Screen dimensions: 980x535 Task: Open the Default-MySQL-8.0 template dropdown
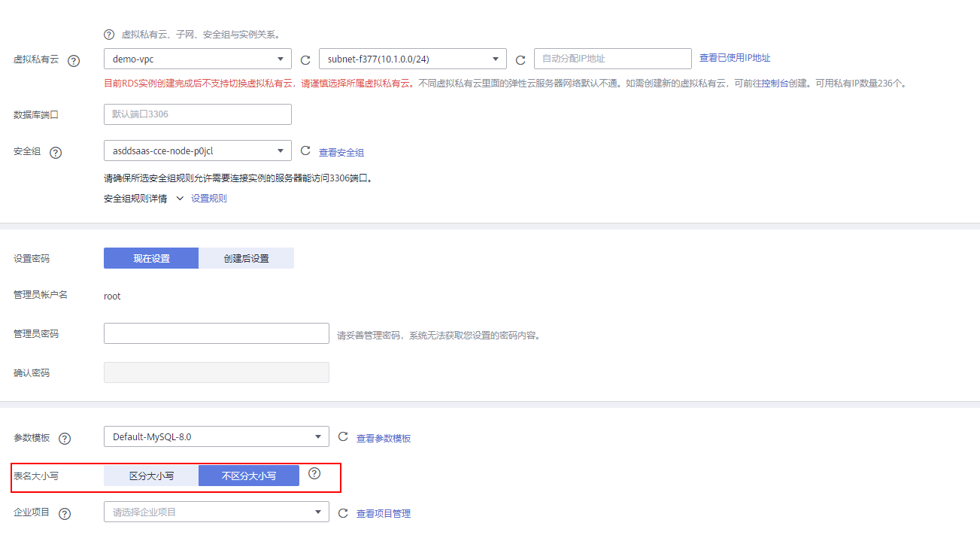point(216,436)
